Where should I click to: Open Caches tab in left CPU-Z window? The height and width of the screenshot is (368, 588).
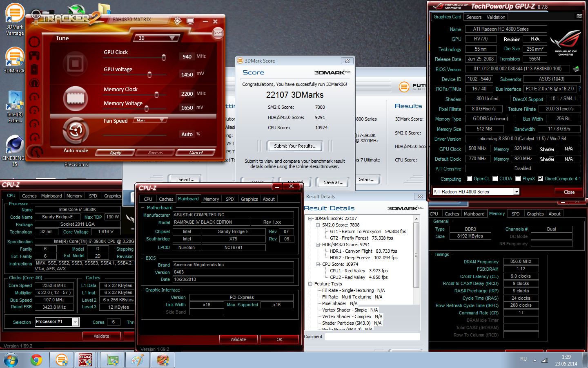coord(29,196)
